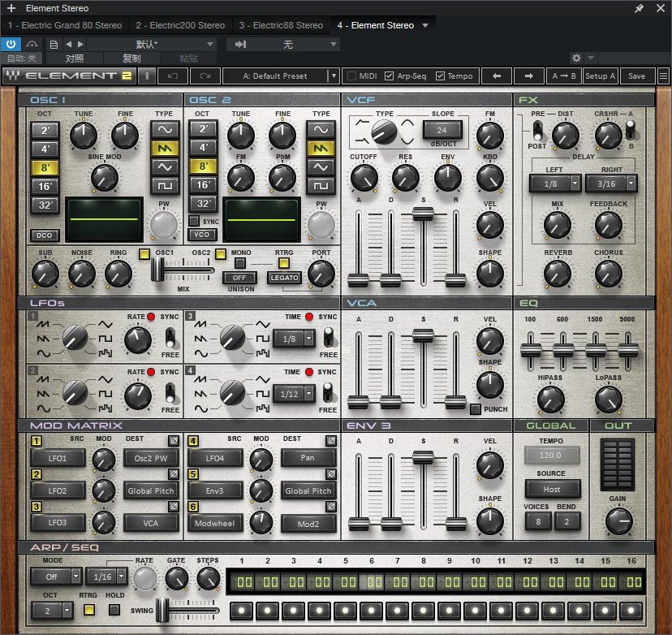Open Arp rate 1/16 dropdown
Image resolution: width=672 pixels, height=635 pixels.
coord(122,577)
